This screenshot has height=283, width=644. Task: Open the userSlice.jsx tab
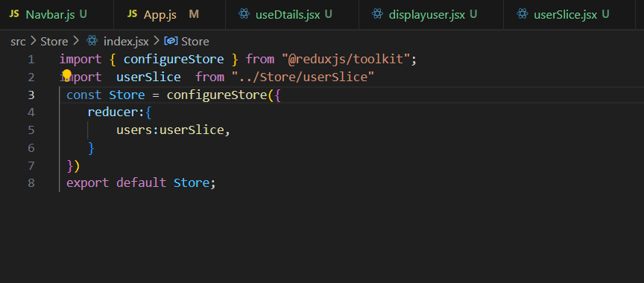point(569,14)
